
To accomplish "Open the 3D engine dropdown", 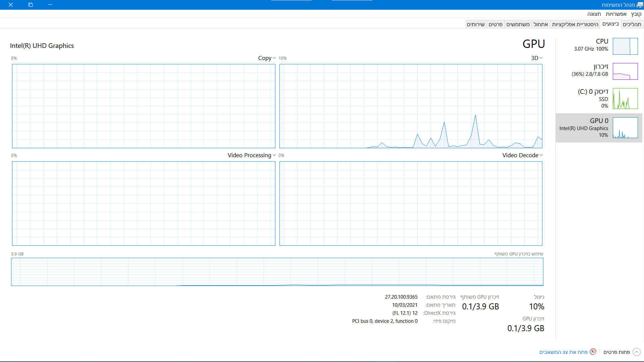I will [x=537, y=58].
